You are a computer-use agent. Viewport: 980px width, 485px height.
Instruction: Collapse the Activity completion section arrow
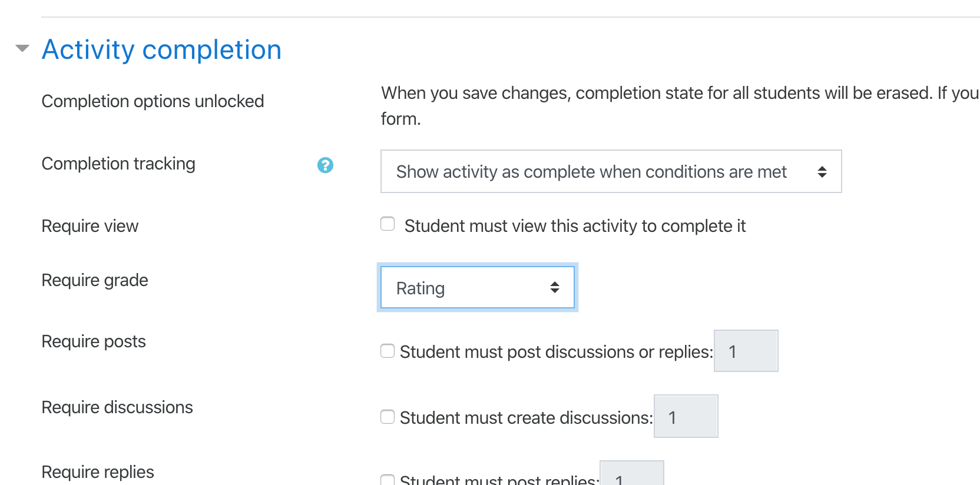22,48
